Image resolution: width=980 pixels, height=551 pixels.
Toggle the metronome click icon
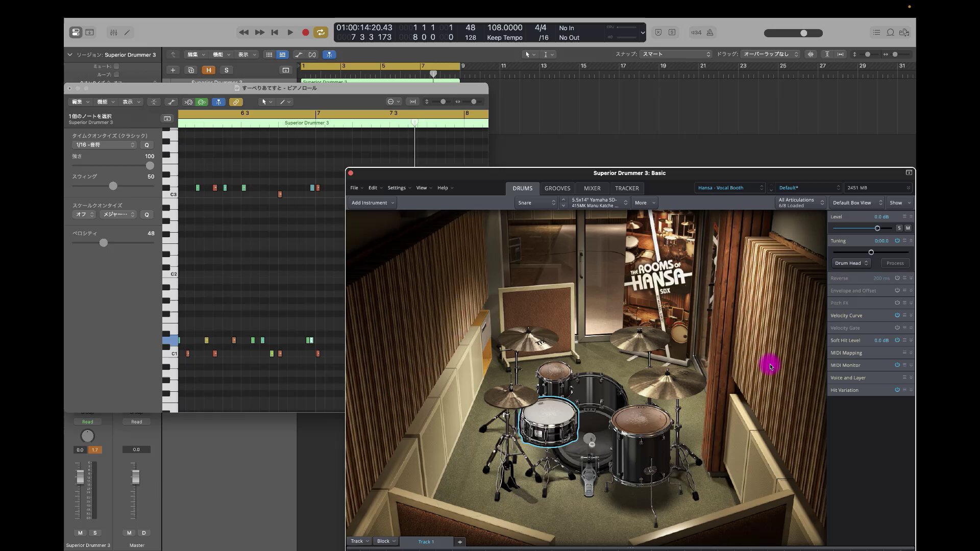(710, 32)
